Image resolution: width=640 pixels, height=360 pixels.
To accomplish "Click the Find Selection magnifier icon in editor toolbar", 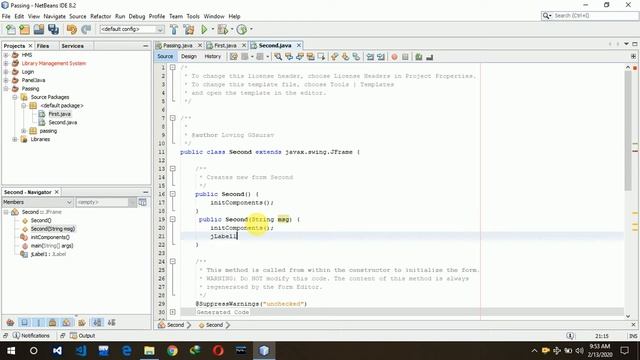I will (x=278, y=57).
